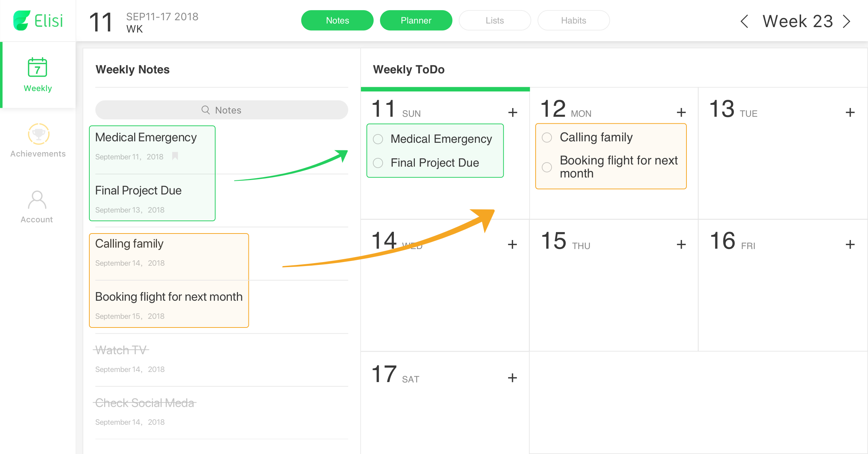Screen dimensions: 868x454
Task: Add a task on Tuesday 13
Action: point(850,112)
